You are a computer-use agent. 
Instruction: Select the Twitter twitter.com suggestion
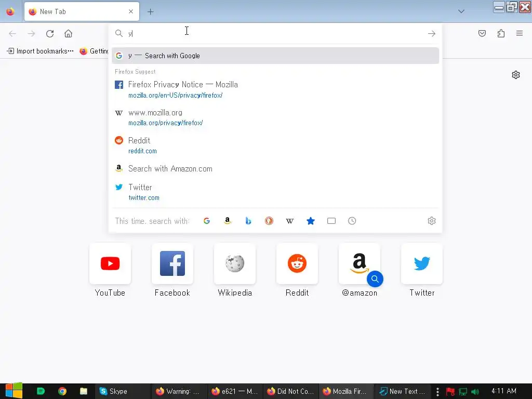275,192
